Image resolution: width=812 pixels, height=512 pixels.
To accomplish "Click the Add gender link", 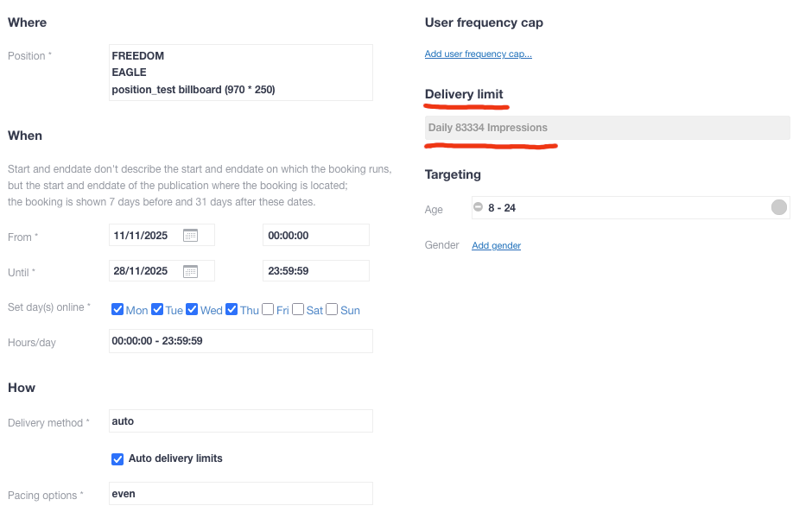I will [496, 246].
